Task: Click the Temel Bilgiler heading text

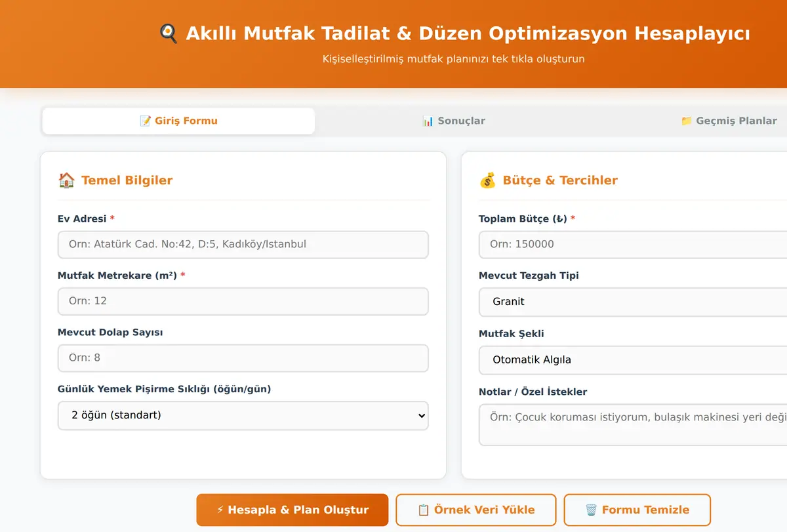Action: point(127,180)
